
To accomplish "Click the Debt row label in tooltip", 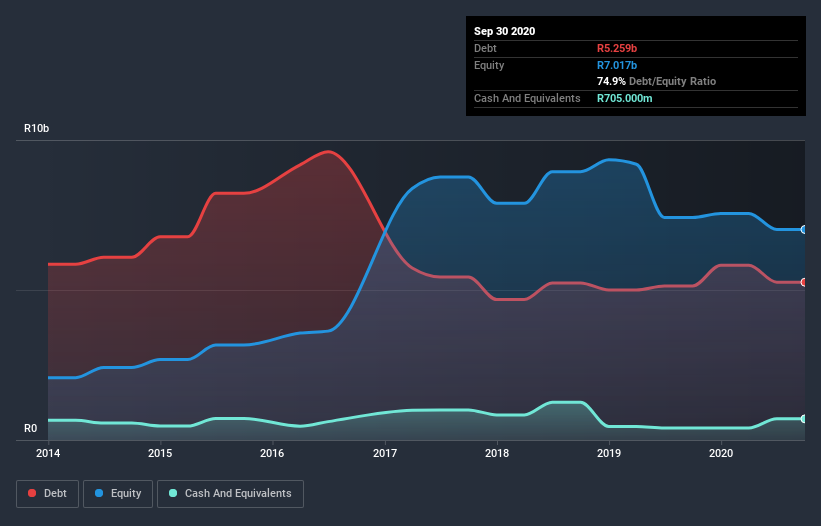I will (x=485, y=48).
